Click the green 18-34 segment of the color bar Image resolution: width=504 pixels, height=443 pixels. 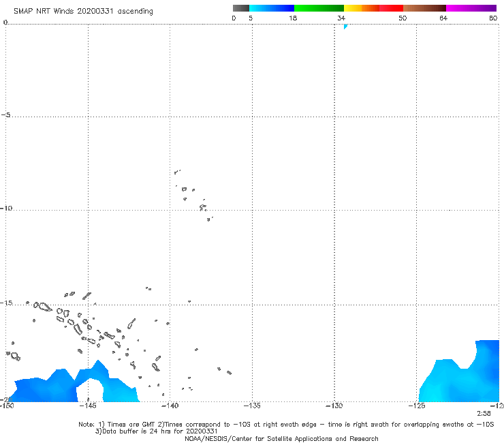point(319,8)
